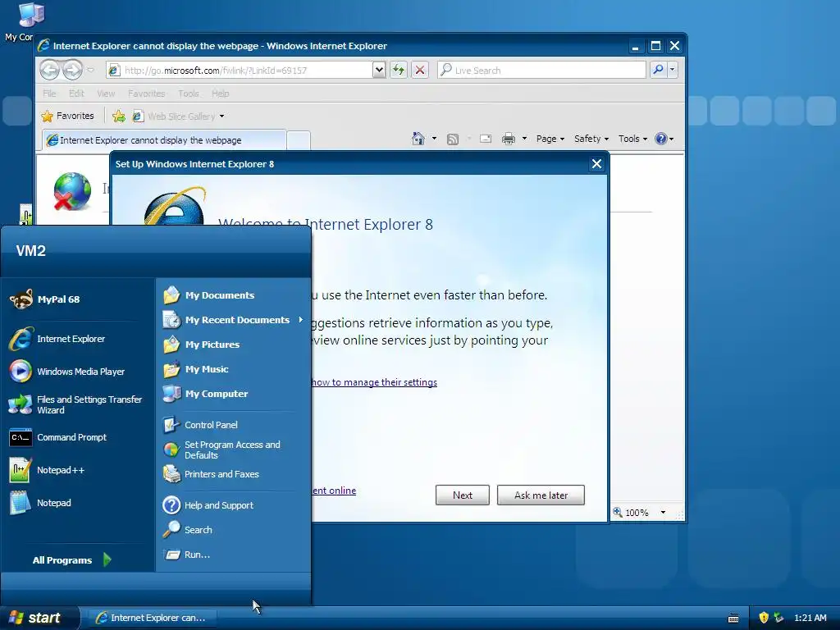Open the address bar dropdown arrow

point(379,70)
